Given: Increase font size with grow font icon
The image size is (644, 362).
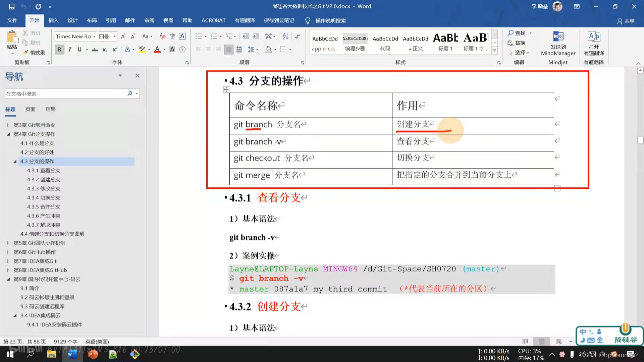Looking at the screenshot, I should click(123, 36).
